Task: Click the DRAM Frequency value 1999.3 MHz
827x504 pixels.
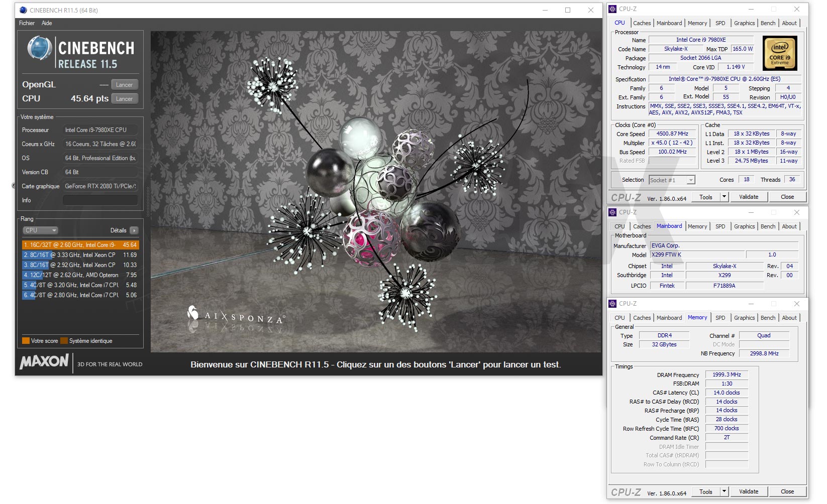Action: pyautogui.click(x=727, y=375)
